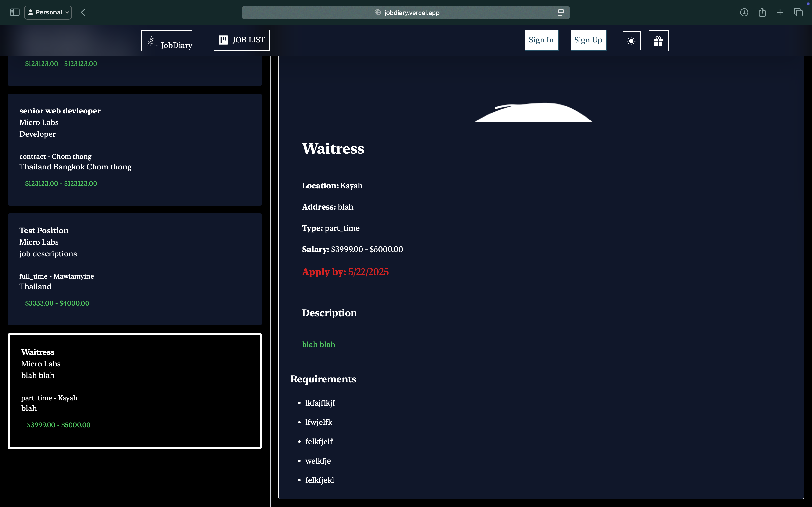Open the browser share icon

point(762,12)
